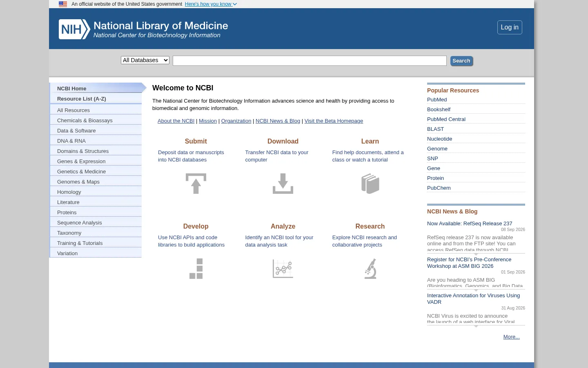588x368 pixels.
Task: Open BLAST resource link
Action: point(435,129)
